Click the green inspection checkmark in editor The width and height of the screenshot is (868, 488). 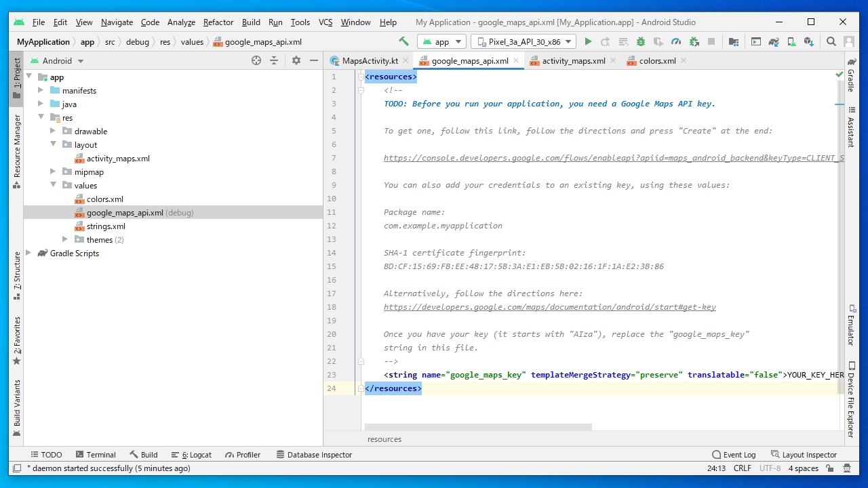tap(839, 75)
